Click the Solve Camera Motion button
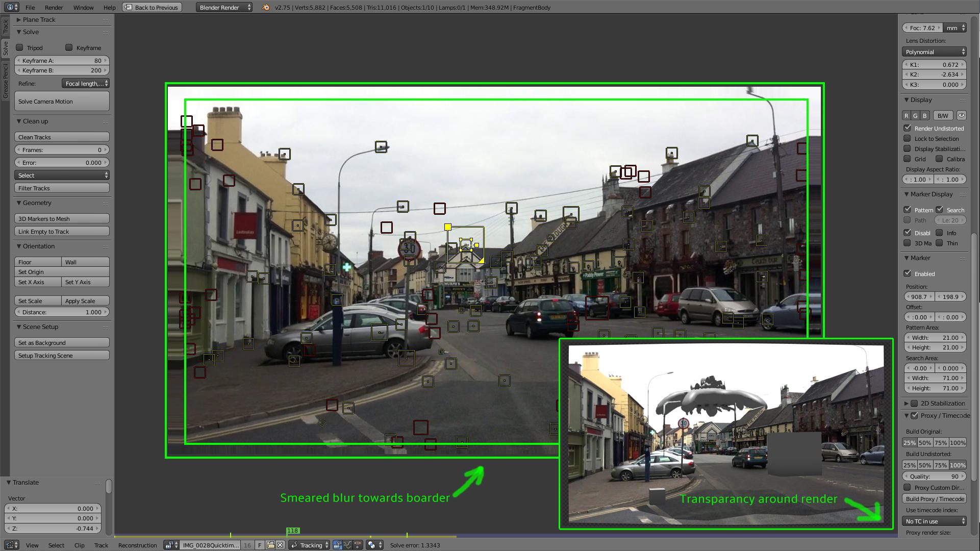 (62, 101)
